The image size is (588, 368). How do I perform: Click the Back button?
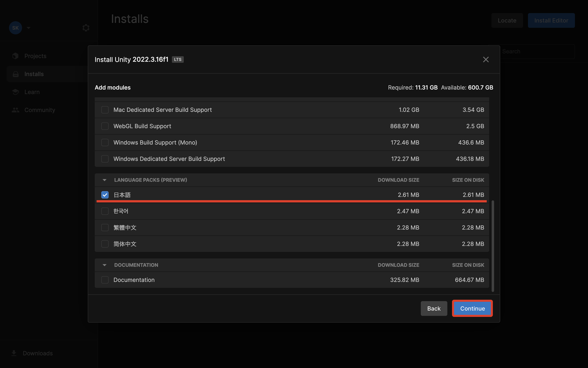coord(434,308)
